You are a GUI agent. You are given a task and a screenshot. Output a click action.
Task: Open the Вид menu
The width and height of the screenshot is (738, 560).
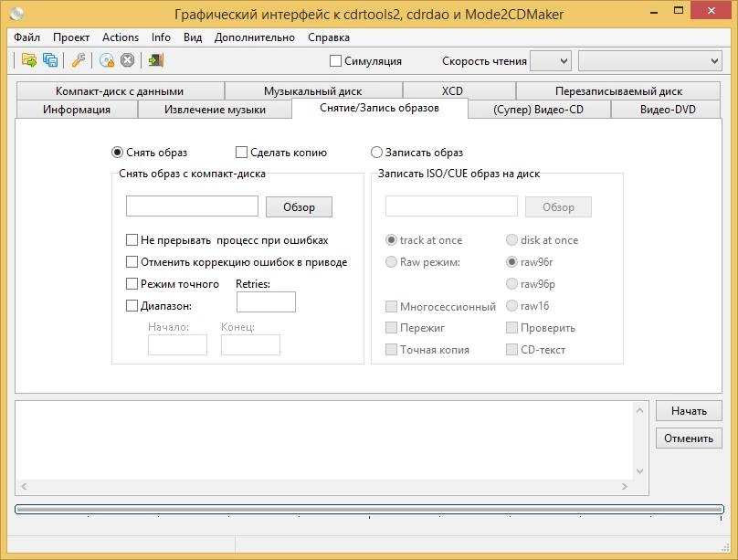pos(193,37)
